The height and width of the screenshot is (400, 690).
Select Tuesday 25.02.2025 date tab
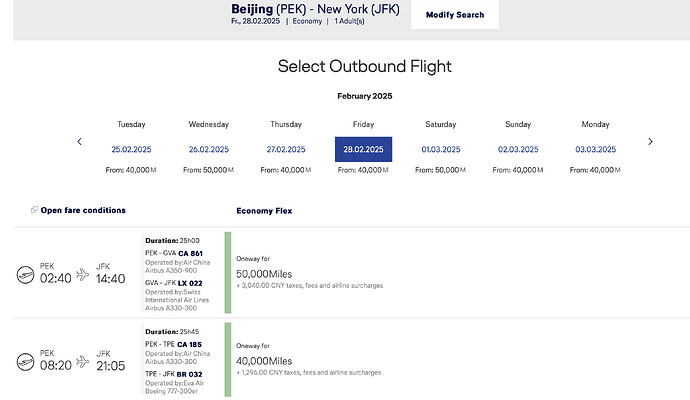[132, 149]
